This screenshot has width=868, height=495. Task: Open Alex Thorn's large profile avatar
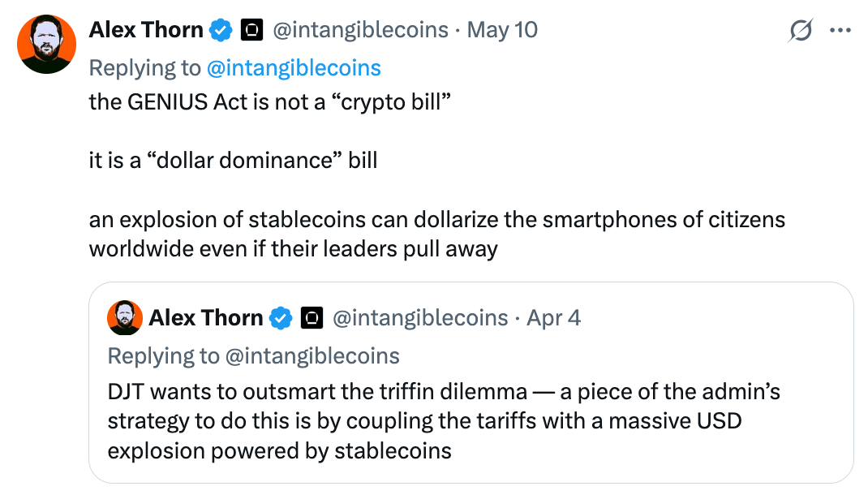[x=46, y=45]
